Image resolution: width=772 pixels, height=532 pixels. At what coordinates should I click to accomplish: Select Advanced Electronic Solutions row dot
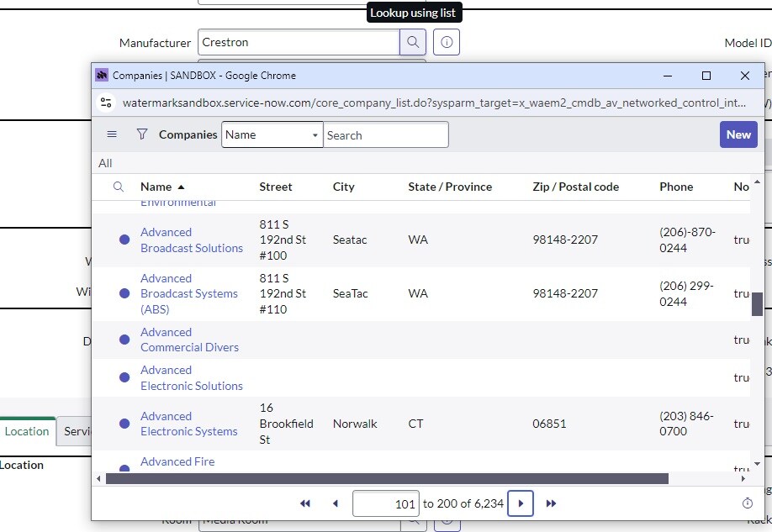(124, 377)
